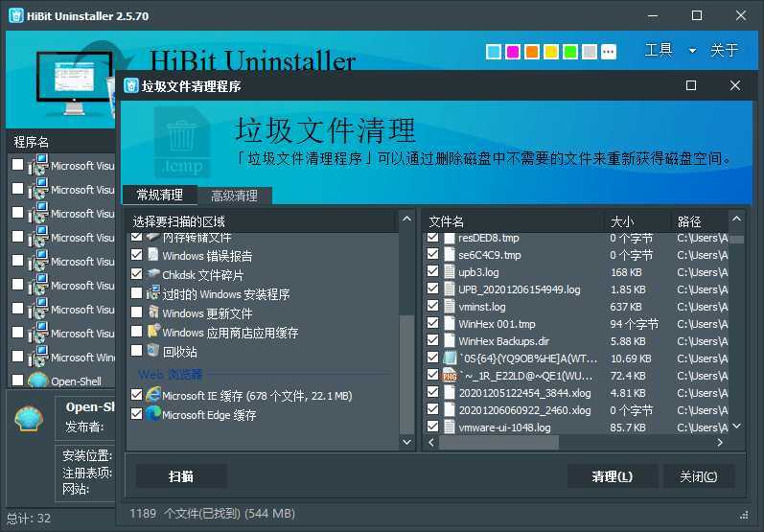Select the magenta theme swatch
Viewport: 764px width, 532px height.
point(513,52)
